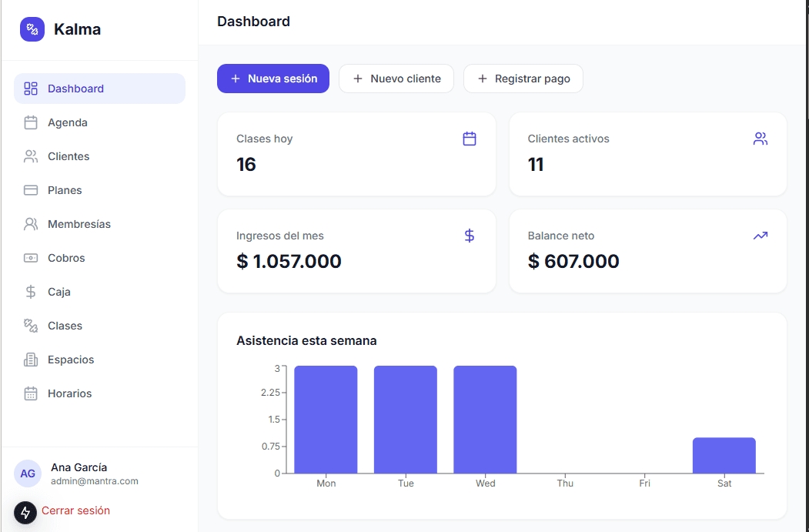Click the trending-up icon on Balance neto card
Image resolution: width=809 pixels, height=532 pixels.
[761, 236]
